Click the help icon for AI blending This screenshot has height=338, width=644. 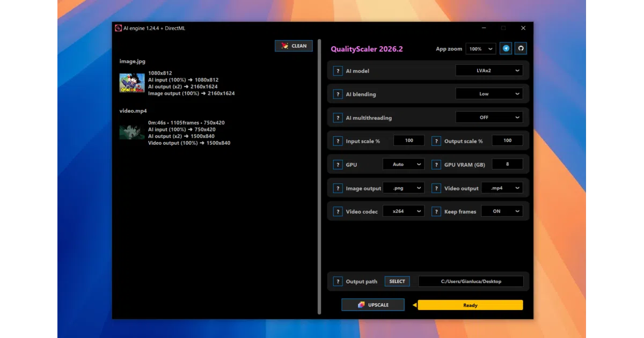338,94
